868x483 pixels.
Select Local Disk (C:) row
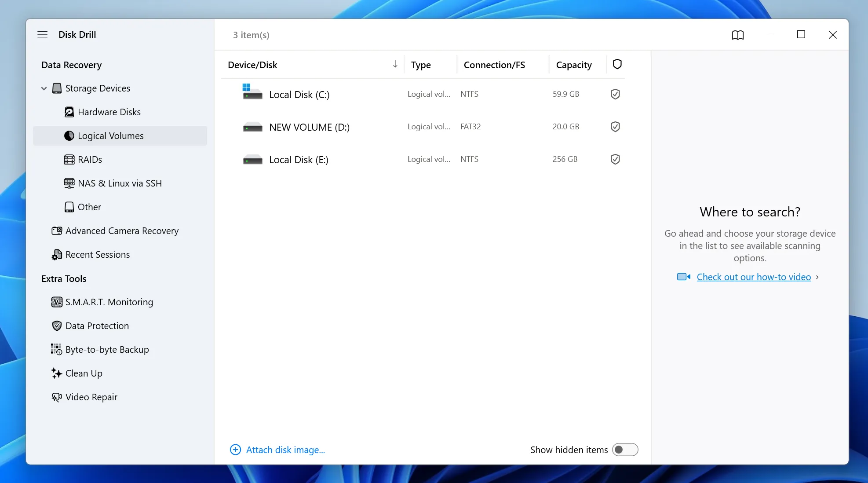[423, 94]
